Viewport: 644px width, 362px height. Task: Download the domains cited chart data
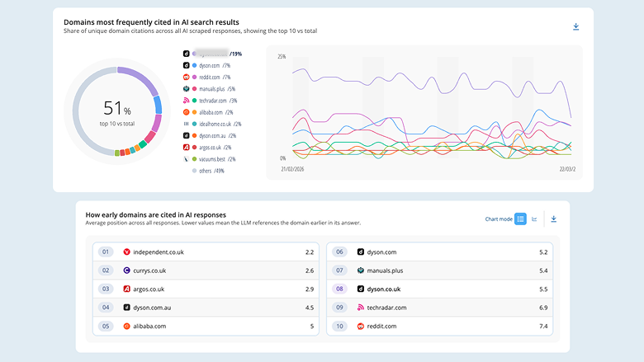[x=575, y=26]
